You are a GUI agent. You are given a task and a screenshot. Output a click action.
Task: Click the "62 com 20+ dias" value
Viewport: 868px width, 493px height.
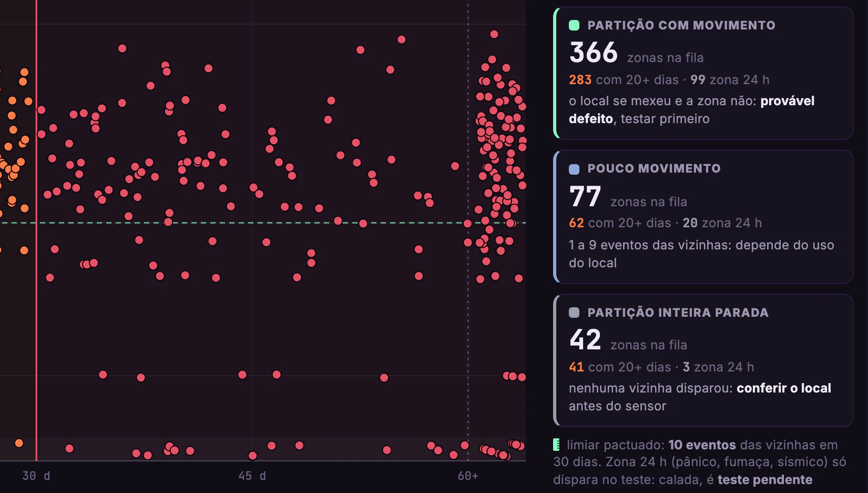coord(620,223)
